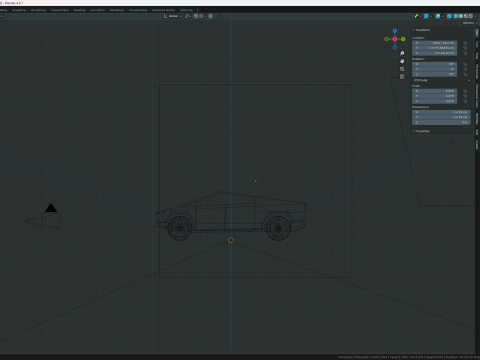480x360 pixels.
Task: Switch to Scripting workspace tab
Action: [x=186, y=10]
